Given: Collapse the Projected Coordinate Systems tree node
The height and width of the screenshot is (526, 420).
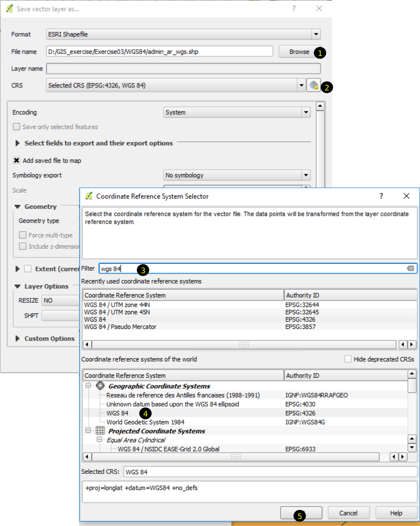Looking at the screenshot, I should [x=88, y=430].
